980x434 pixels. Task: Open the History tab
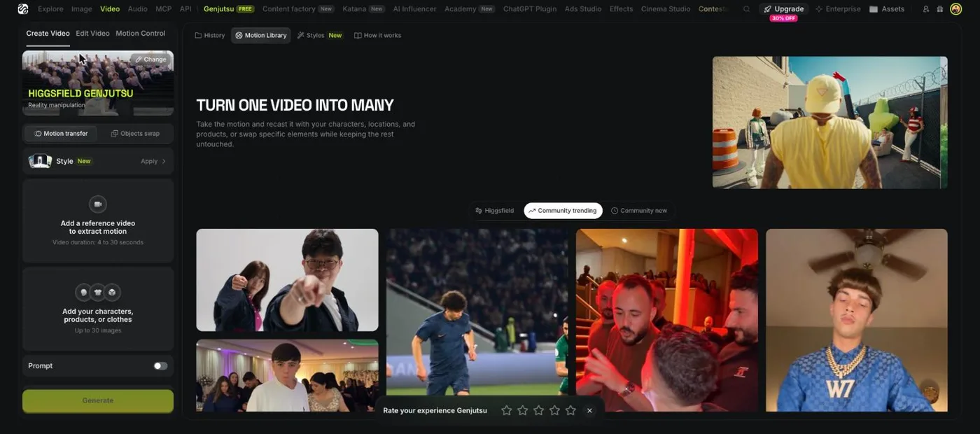(210, 35)
